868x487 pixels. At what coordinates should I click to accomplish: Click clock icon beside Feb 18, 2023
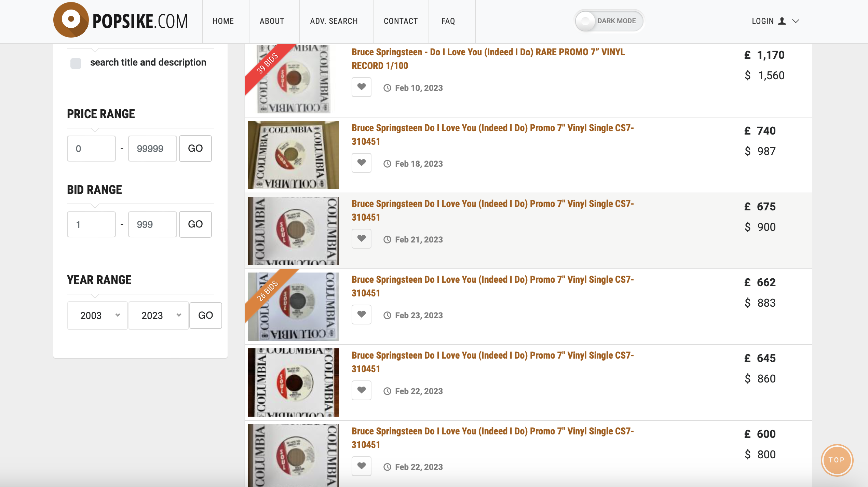point(387,164)
